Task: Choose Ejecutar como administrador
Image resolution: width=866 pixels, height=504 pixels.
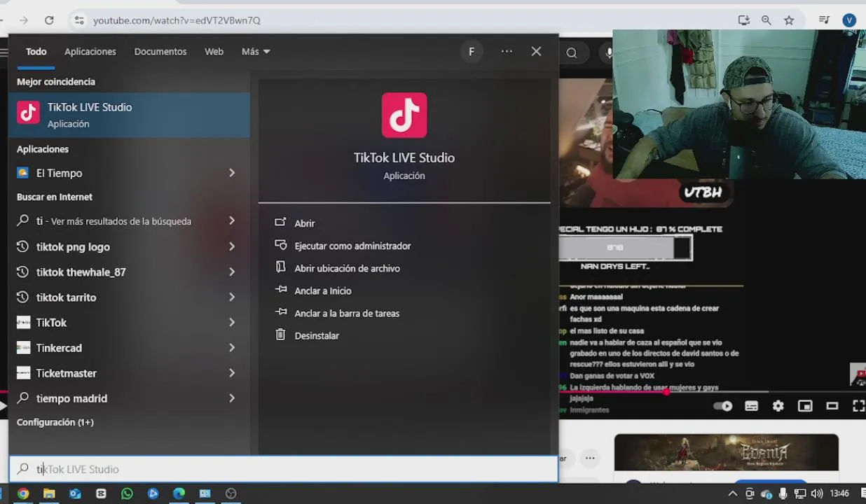Action: tap(352, 246)
